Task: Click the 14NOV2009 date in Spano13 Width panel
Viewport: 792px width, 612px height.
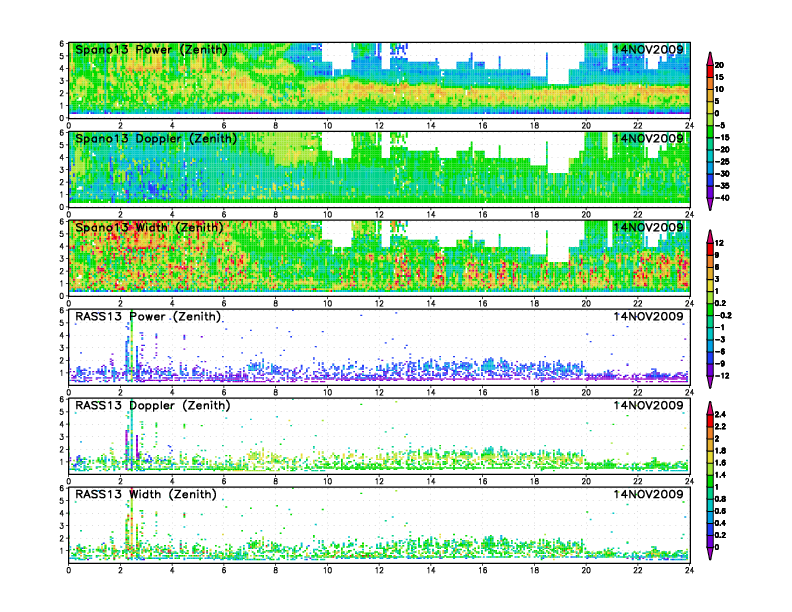Action: point(649,227)
